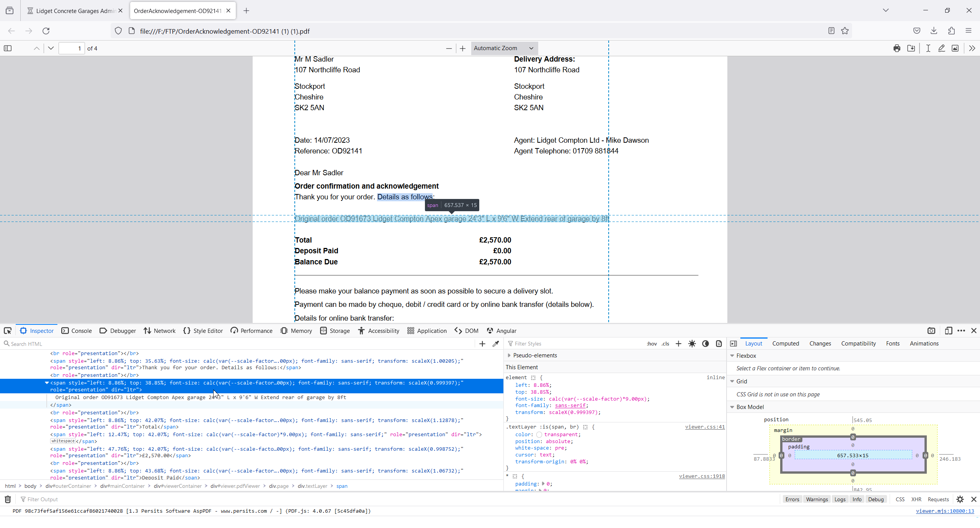Click the PDF print icon

click(897, 48)
